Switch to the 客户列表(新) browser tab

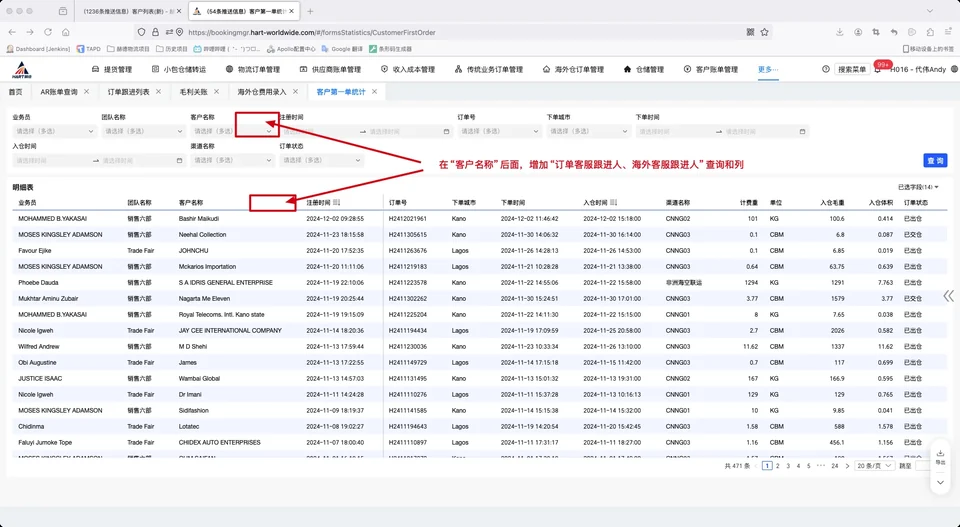click(x=129, y=11)
